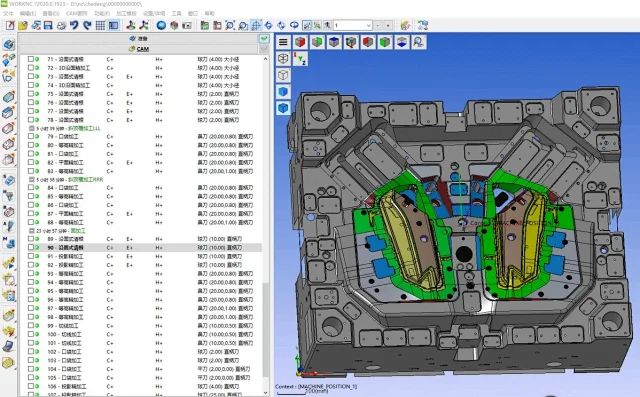The image size is (640, 397).
Task: Click the grid display icon in the toolbar
Action: click(x=100, y=25)
